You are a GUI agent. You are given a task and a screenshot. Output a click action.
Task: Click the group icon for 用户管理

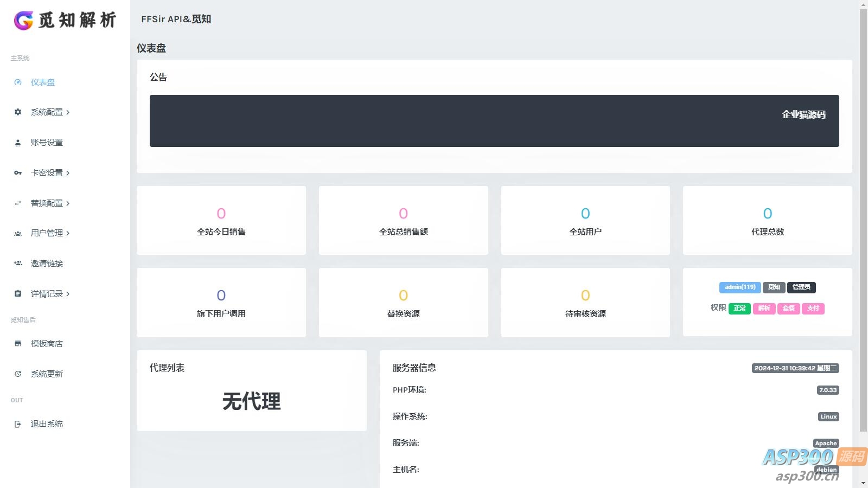coord(18,233)
